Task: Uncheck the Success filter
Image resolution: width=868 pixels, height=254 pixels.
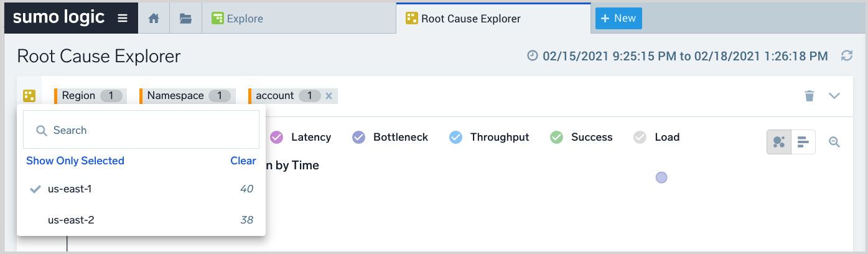Action: (556, 137)
